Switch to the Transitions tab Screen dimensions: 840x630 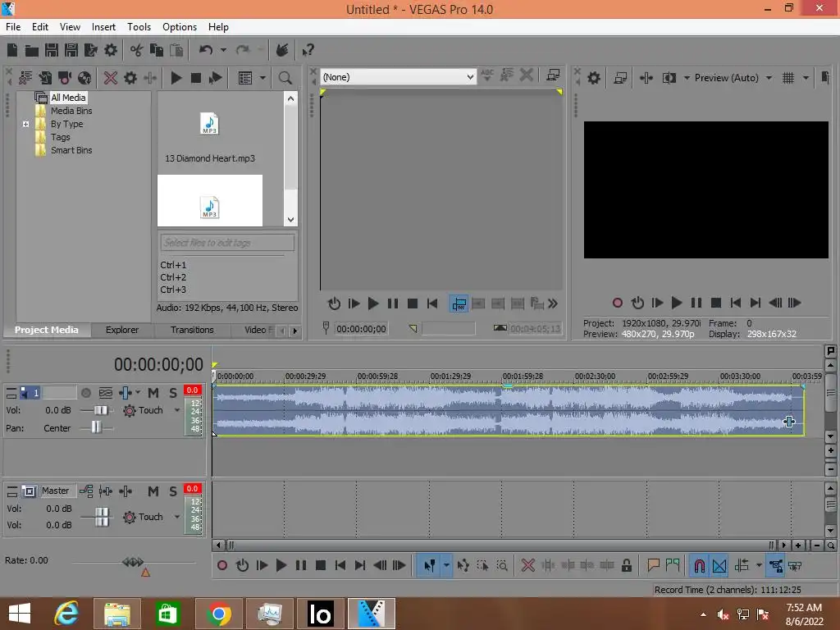tap(192, 330)
